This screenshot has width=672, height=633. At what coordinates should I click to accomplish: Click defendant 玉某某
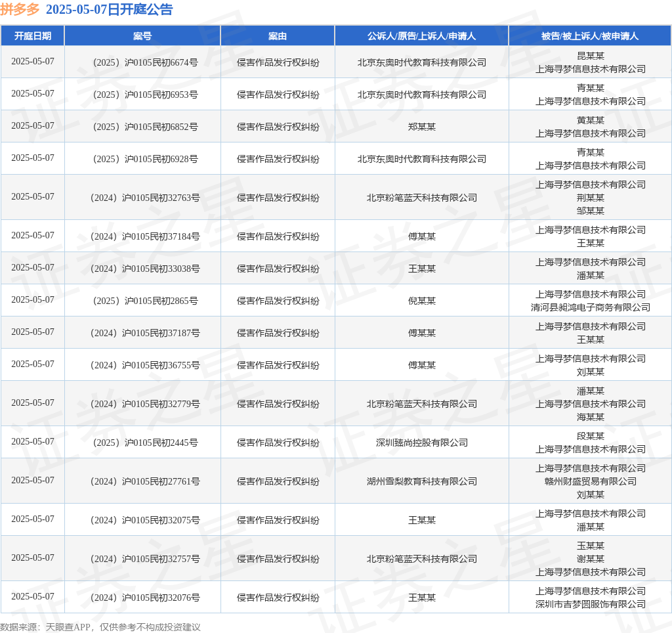tap(590, 546)
